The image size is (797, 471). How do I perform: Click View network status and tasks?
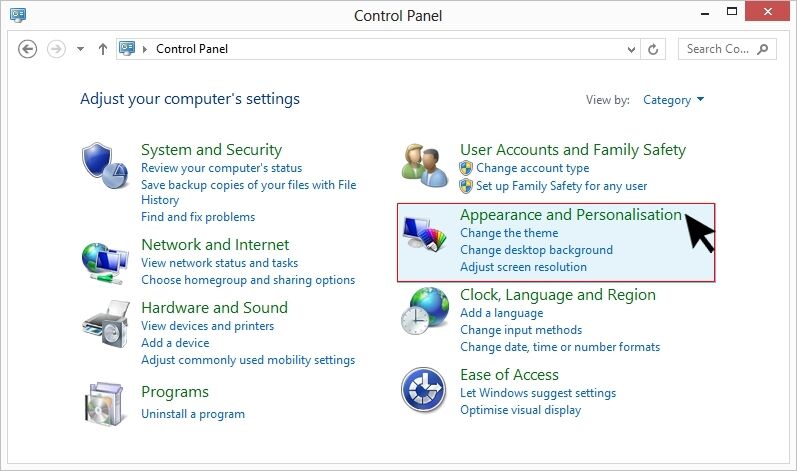pos(220,263)
